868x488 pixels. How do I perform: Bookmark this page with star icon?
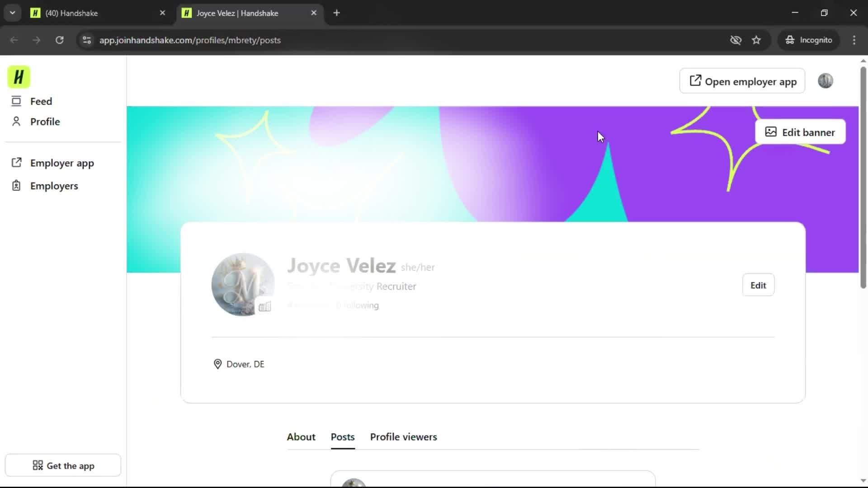click(756, 40)
